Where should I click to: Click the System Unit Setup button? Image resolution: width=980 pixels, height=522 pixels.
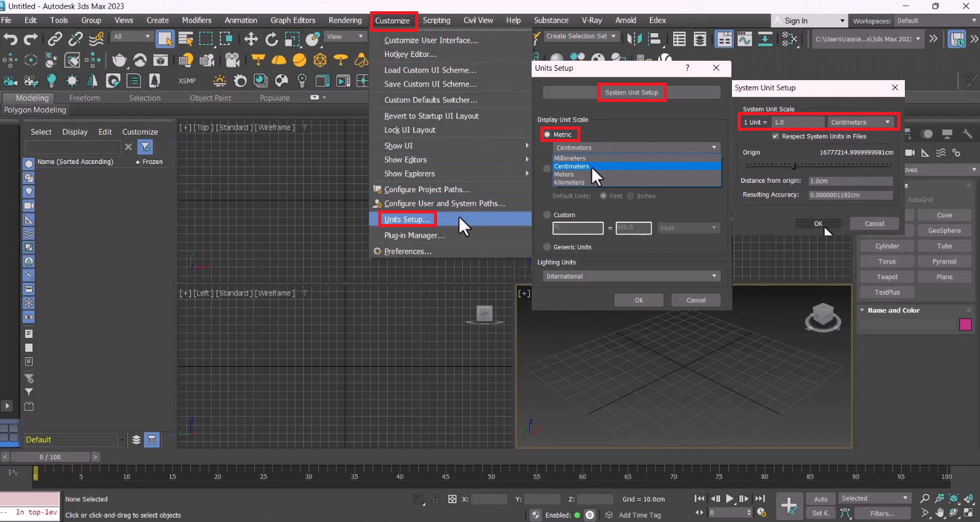point(631,93)
